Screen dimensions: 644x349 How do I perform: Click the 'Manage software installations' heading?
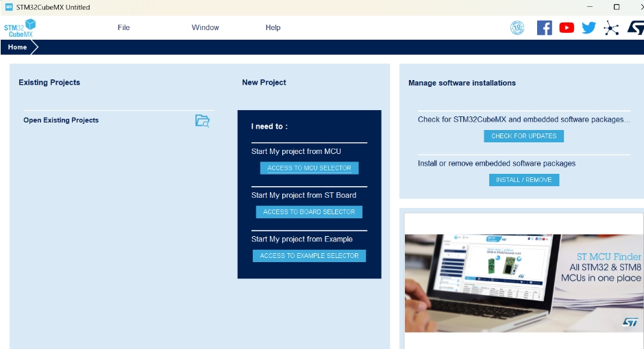[x=462, y=83]
